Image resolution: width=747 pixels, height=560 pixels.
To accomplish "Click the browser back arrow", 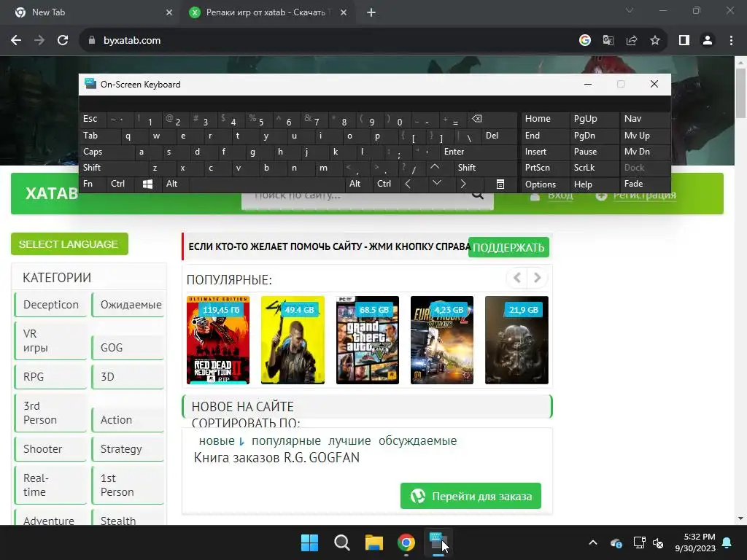I will click(16, 41).
